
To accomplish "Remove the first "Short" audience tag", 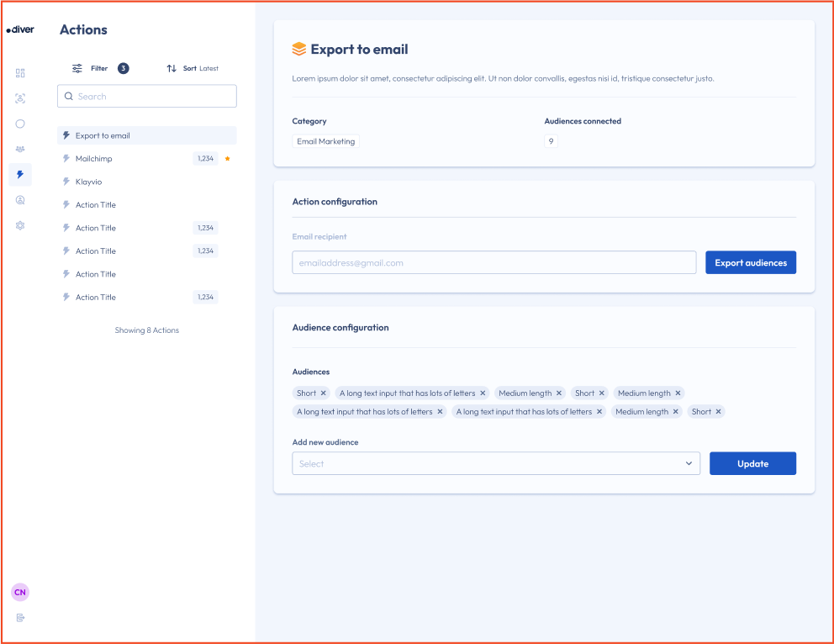I will point(323,393).
